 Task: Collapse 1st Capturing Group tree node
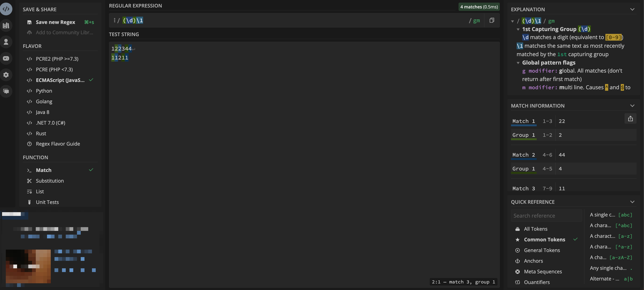pos(518,30)
